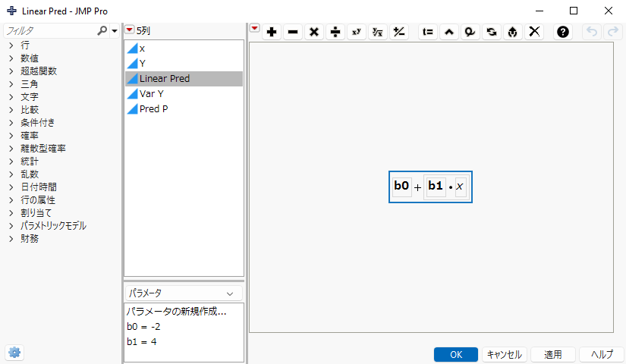Select the Linear Pred column

click(184, 79)
